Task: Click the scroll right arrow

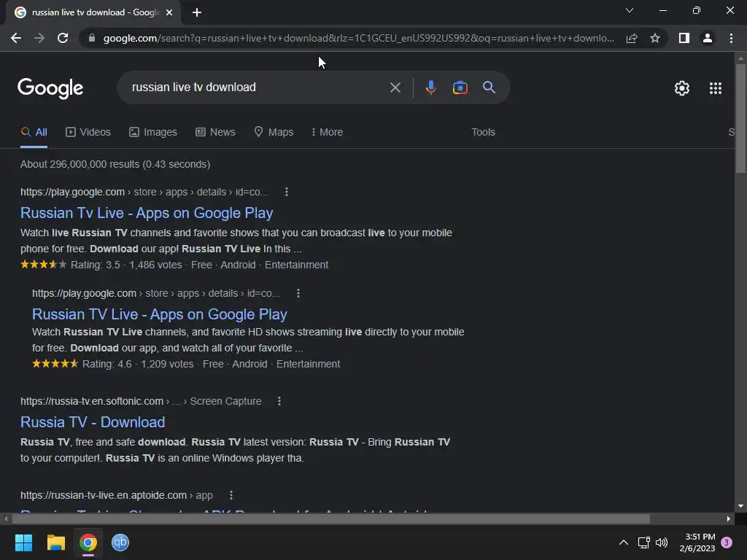Action: click(729, 518)
